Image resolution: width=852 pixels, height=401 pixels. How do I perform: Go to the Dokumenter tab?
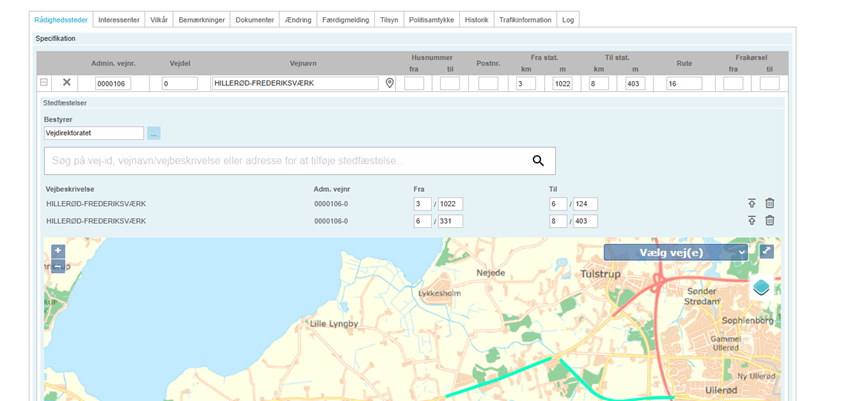tap(254, 19)
